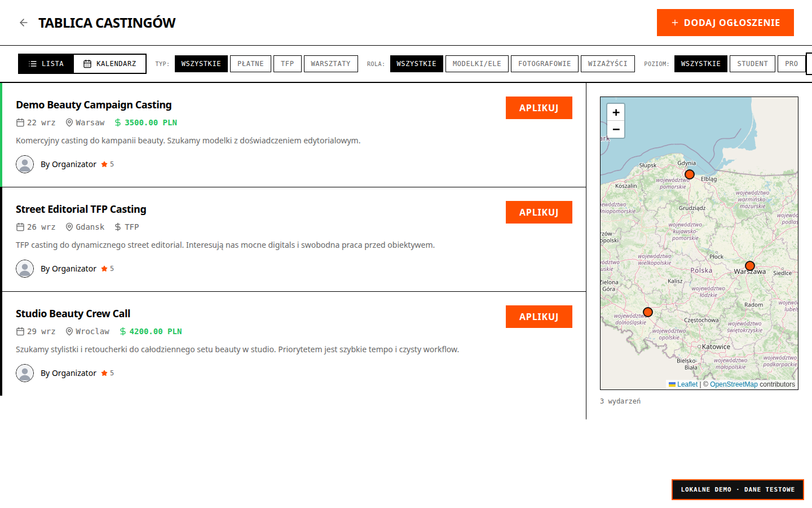Apply to Street Editorial TFP Casting
This screenshot has width=812, height=508.
539,212
